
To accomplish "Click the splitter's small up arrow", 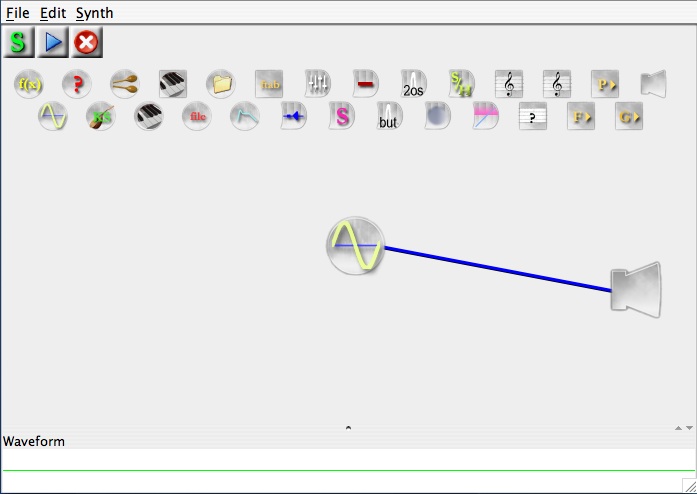I will [677, 428].
